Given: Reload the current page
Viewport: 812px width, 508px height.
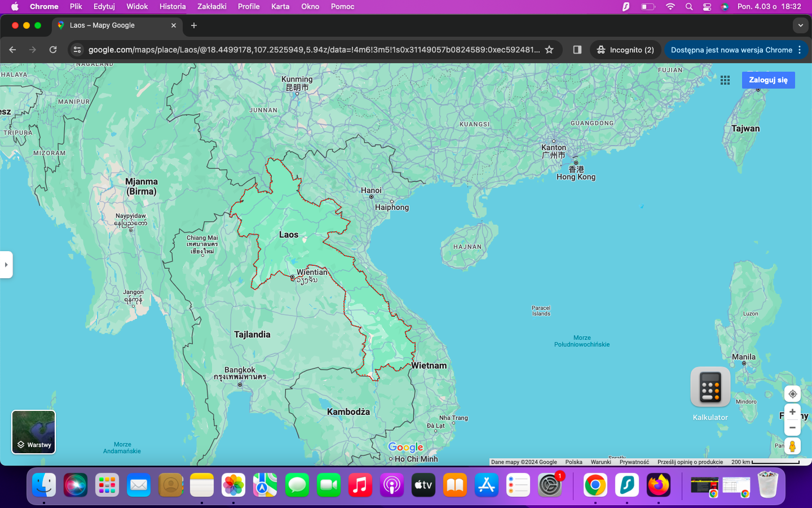Looking at the screenshot, I should coord(53,50).
